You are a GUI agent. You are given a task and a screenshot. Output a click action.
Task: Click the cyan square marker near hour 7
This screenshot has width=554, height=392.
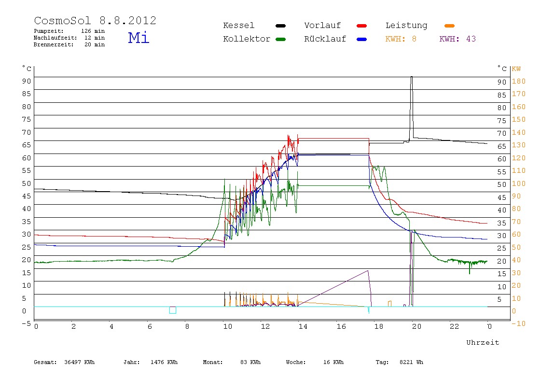point(173,310)
